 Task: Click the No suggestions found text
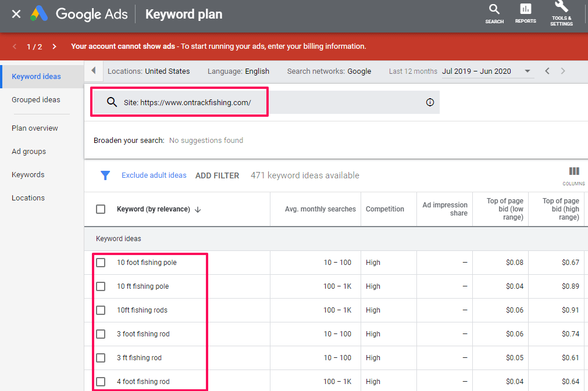tap(206, 141)
